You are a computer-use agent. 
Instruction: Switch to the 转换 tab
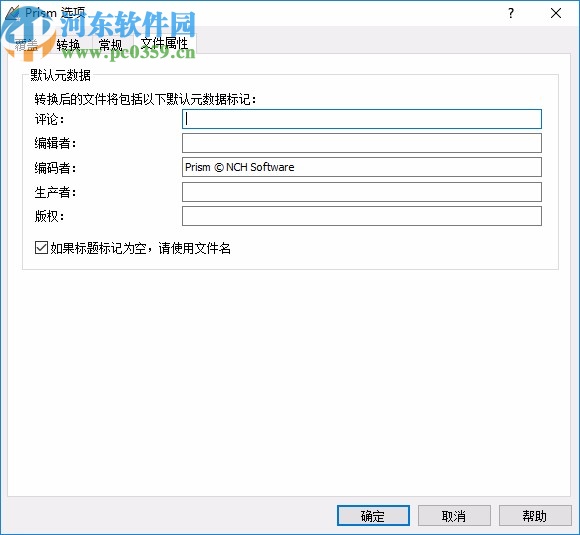69,45
